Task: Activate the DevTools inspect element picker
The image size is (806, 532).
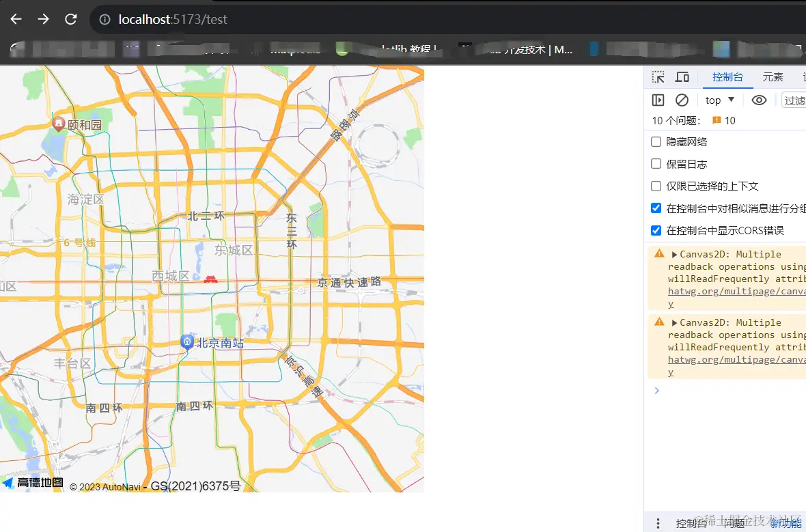Action: click(x=658, y=77)
